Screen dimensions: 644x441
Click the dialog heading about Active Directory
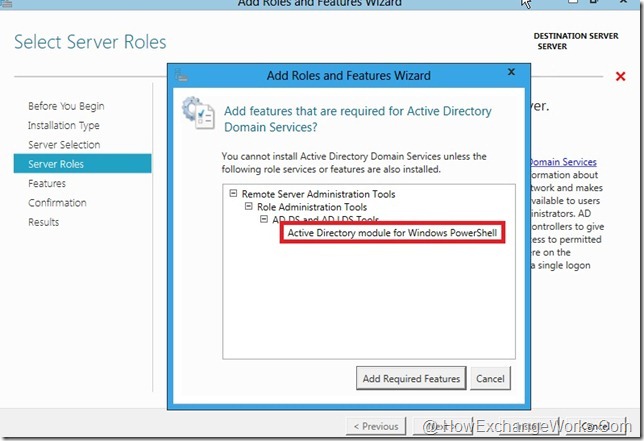click(x=358, y=119)
